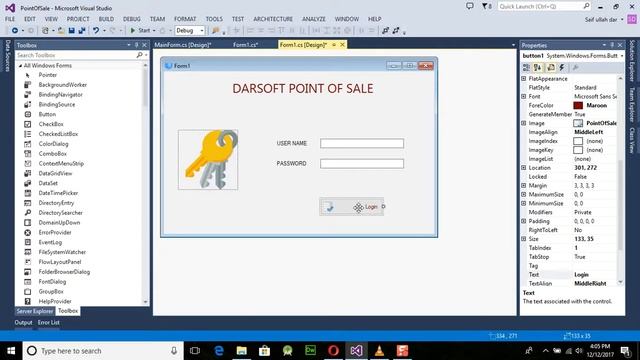Switch to the MainForm.cs [Design] tab
Image resolution: width=640 pixels, height=360 pixels.
[182, 45]
